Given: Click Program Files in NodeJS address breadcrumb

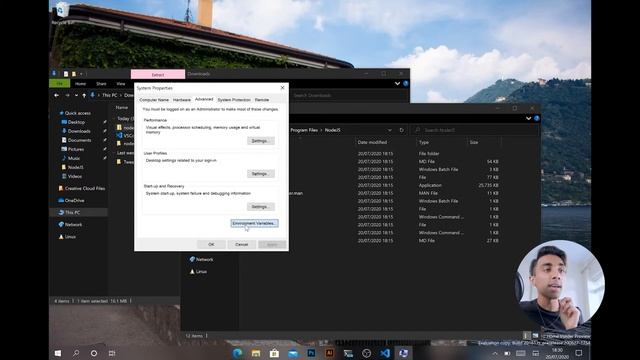Looking at the screenshot, I should tap(304, 130).
